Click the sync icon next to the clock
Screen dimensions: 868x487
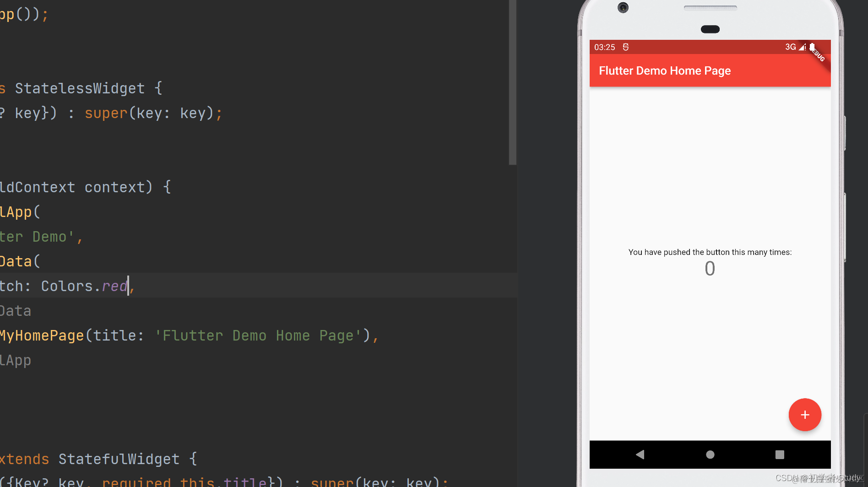626,47
